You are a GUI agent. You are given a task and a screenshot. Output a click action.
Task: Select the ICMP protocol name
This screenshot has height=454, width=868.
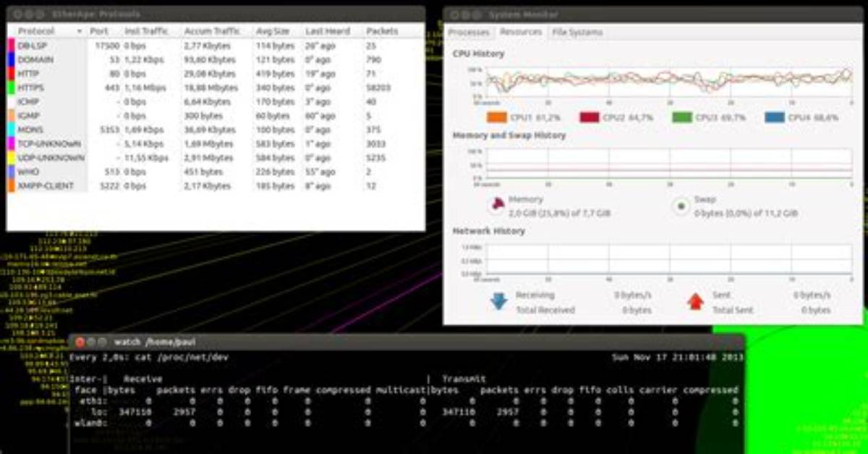(x=28, y=102)
